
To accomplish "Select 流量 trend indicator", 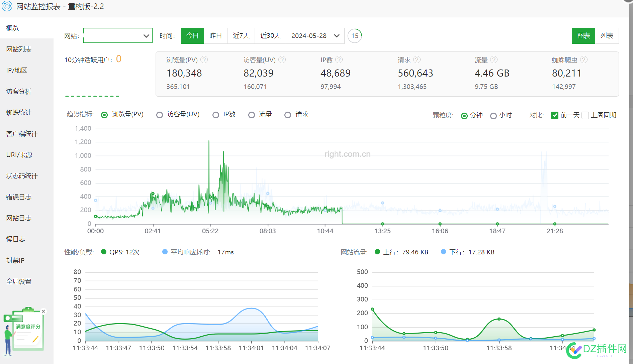I will (x=252, y=115).
